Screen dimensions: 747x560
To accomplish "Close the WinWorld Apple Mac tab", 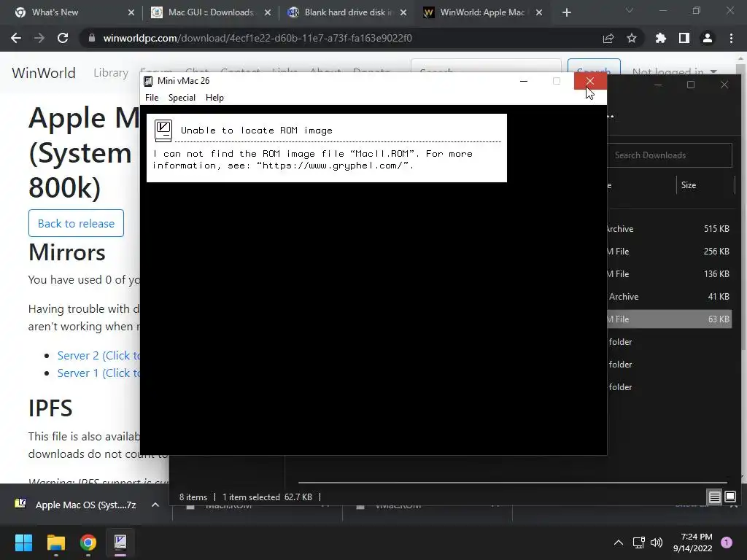I will (x=539, y=12).
